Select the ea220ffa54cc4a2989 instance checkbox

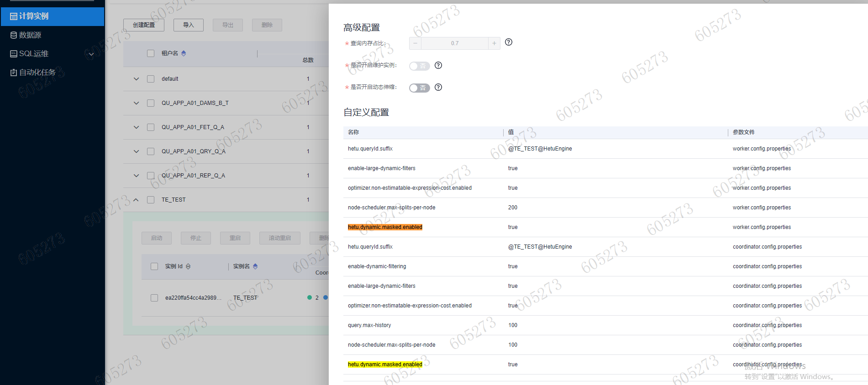154,298
